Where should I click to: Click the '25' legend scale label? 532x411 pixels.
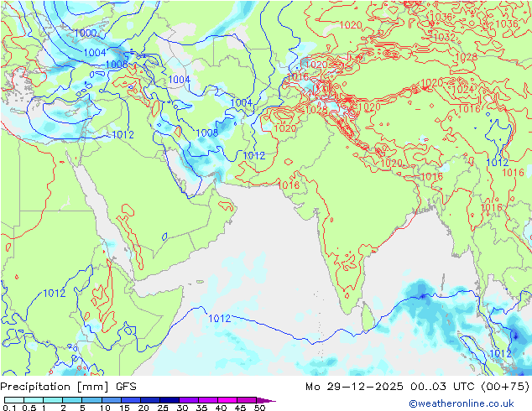163,408
